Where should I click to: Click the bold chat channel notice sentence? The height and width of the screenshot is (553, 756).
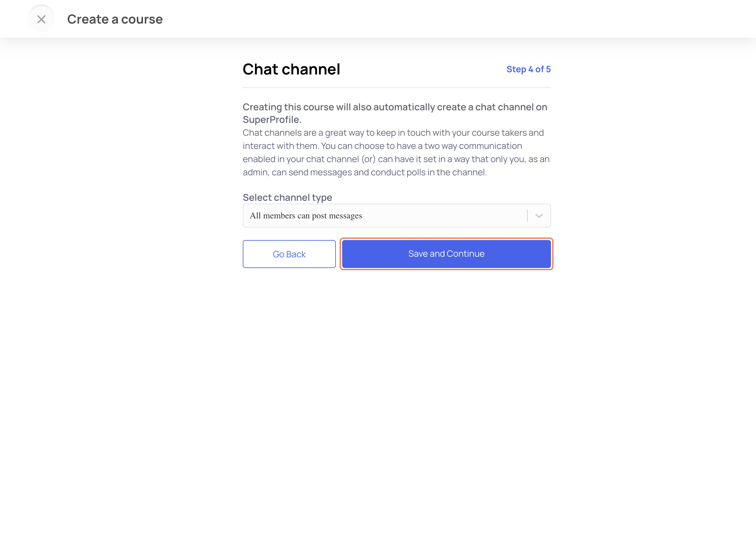[x=395, y=113]
